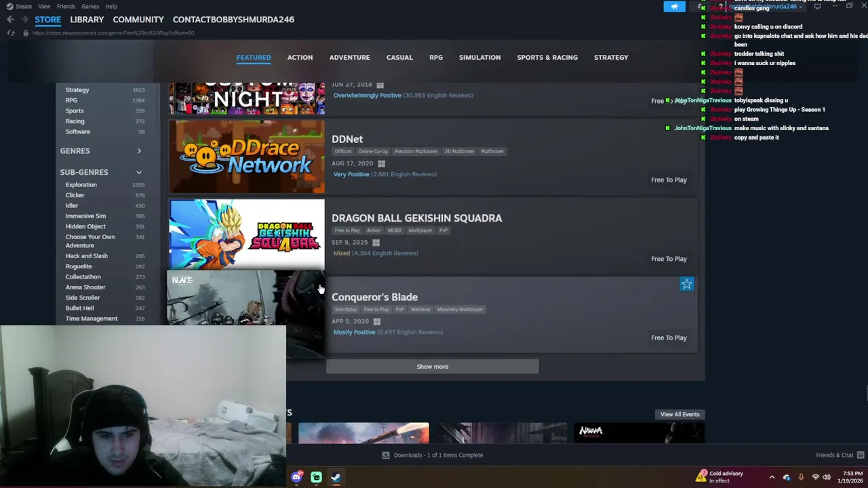Click the taskbar volume icon

827,477
